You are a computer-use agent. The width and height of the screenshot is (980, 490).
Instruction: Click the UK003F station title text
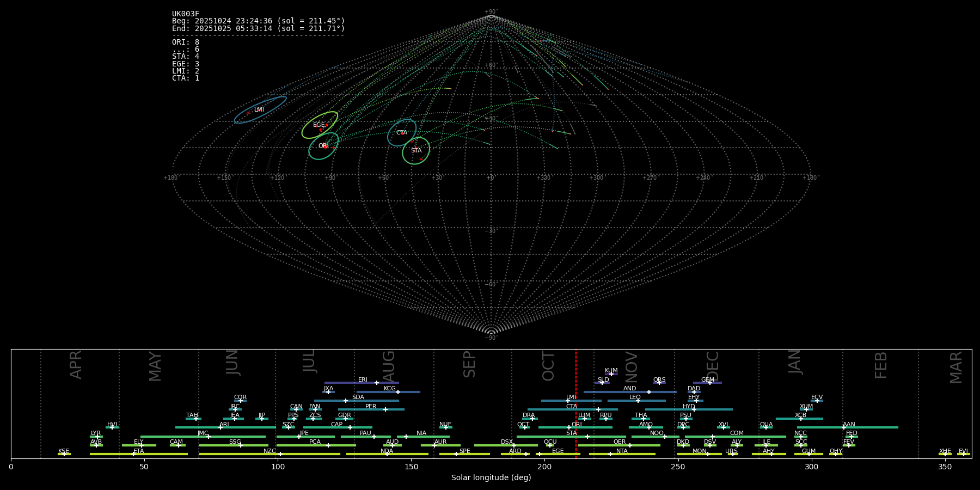186,14
